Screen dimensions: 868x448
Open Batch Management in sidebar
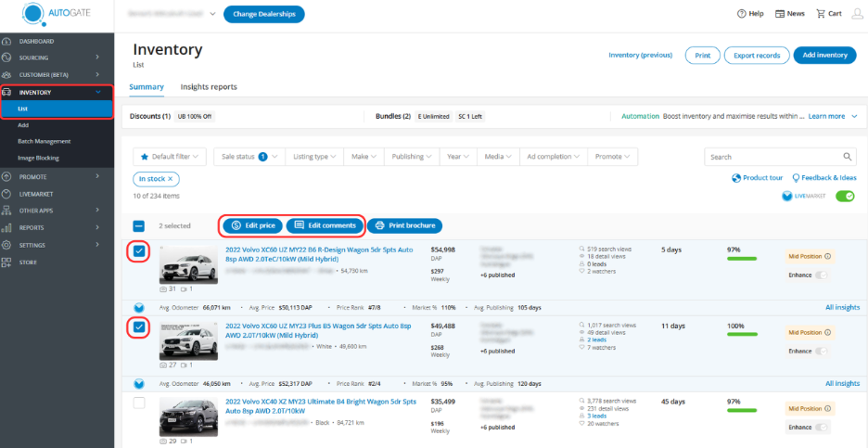pyautogui.click(x=44, y=141)
